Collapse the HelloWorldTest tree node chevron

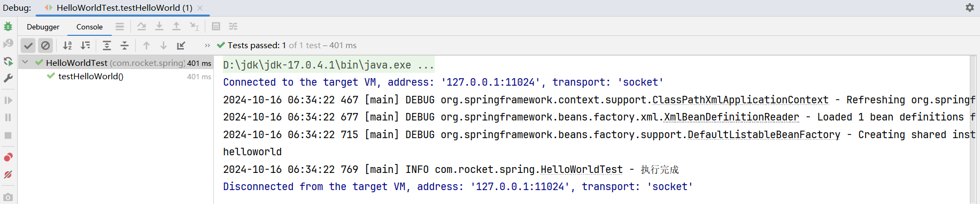click(25, 62)
